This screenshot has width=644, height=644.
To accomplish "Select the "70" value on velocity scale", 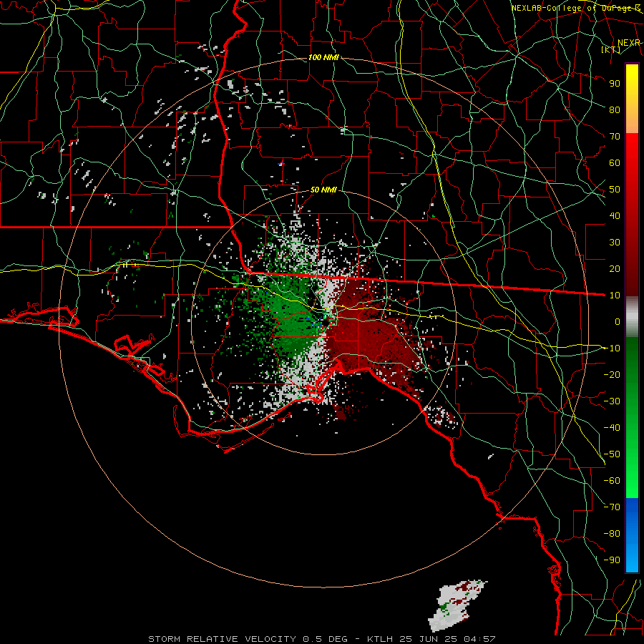I will pyautogui.click(x=615, y=137).
